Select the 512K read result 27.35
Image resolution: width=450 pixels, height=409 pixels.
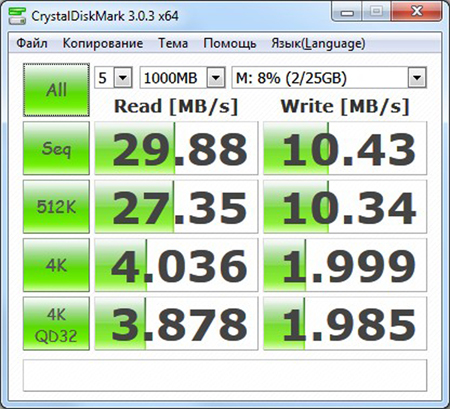point(176,207)
